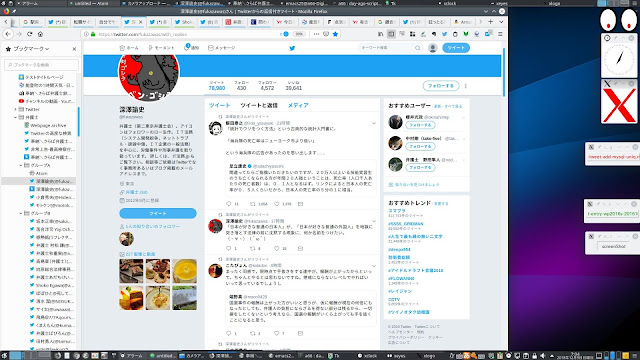The height and width of the screenshot is (360, 640).
Task: Collapse the グループA bookmark folder
Action: [21, 165]
